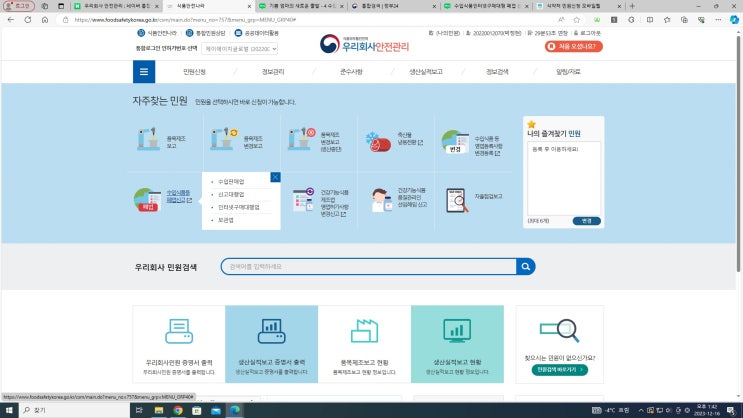Open the 알림/자료 menu
The width and height of the screenshot is (743, 418).
568,72
